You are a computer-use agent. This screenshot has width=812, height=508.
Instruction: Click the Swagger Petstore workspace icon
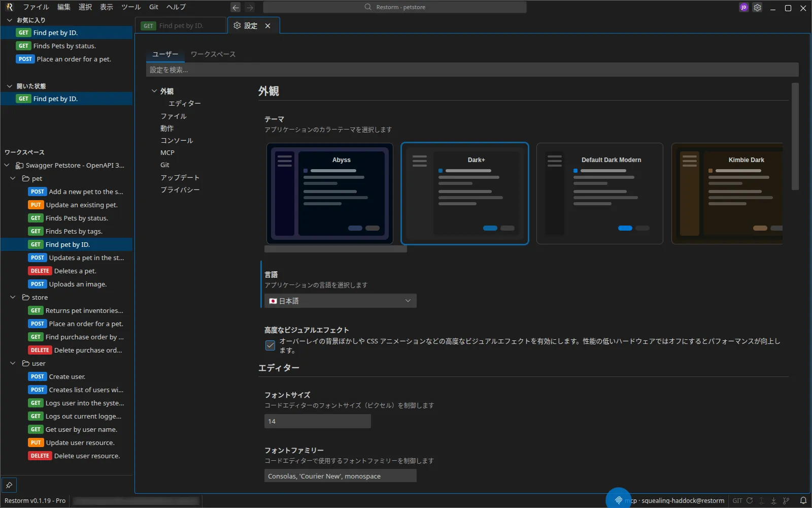19,165
